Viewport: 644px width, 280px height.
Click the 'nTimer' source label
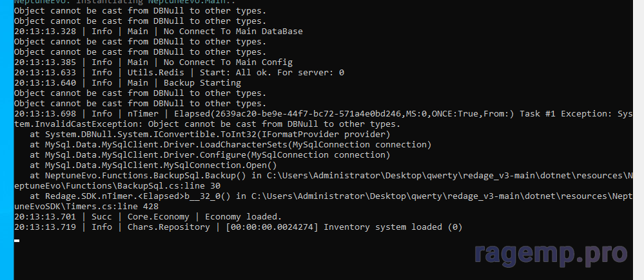point(142,113)
